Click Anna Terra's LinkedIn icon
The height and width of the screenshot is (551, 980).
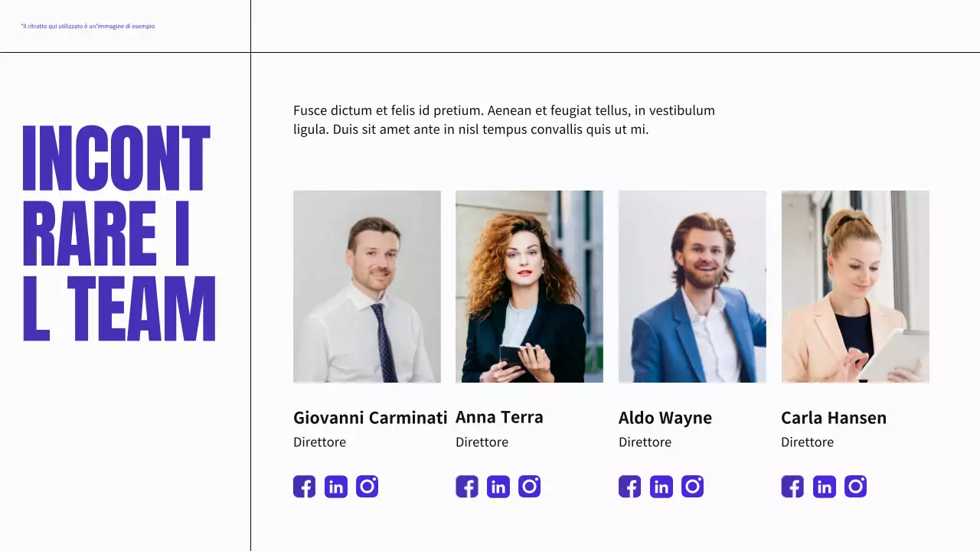[x=498, y=487]
